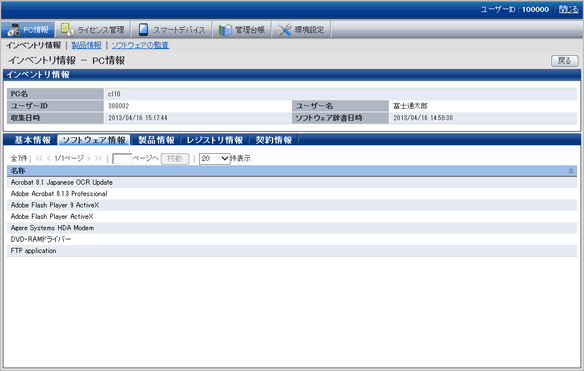This screenshot has width=584, height=371.
Task: Click the page number input field
Action: [122, 159]
